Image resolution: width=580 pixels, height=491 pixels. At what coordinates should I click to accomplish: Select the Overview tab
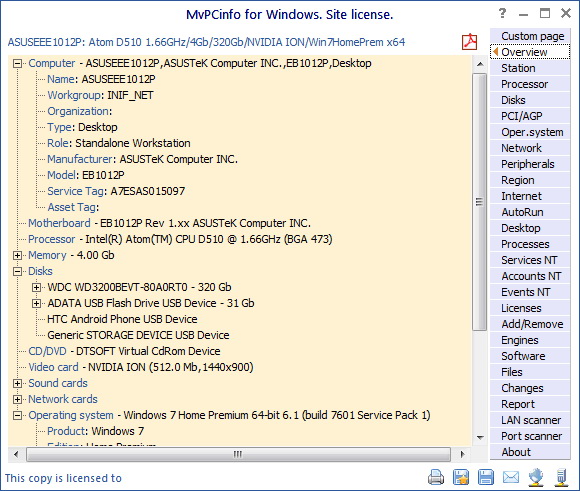point(530,52)
